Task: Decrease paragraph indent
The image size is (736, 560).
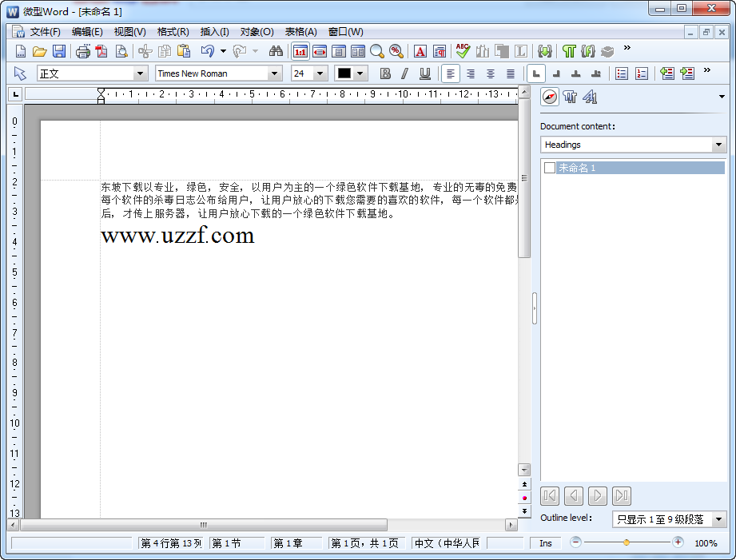Action: point(667,73)
